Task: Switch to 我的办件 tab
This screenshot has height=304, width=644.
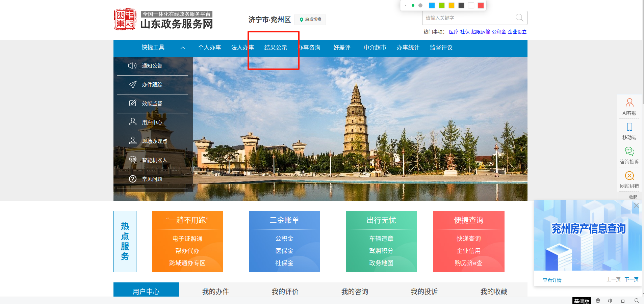Action: click(215, 291)
